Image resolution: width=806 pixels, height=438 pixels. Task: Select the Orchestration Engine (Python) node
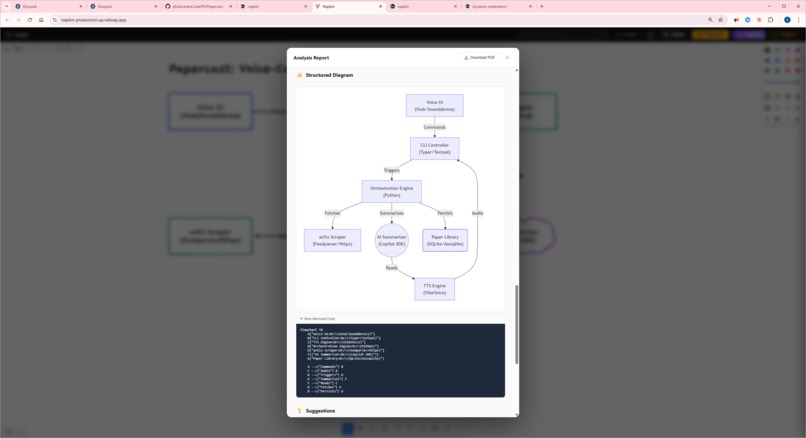tap(391, 192)
